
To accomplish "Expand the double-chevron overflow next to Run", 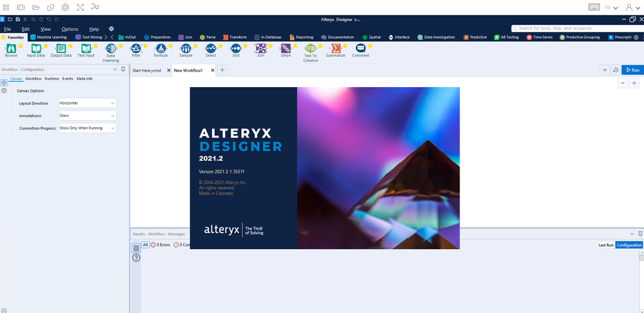I will point(605,70).
